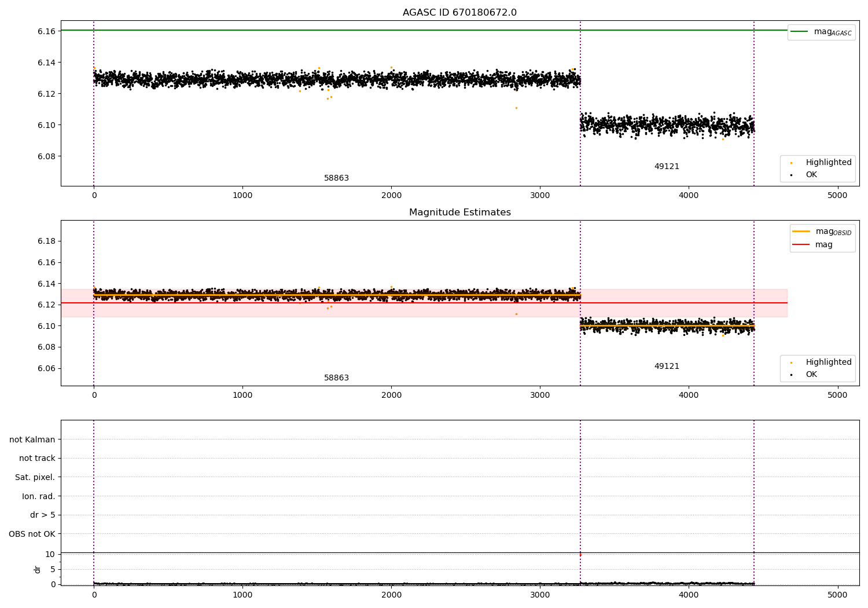
Task: Click the 6.18 y-axis tick label
Action: [46, 241]
